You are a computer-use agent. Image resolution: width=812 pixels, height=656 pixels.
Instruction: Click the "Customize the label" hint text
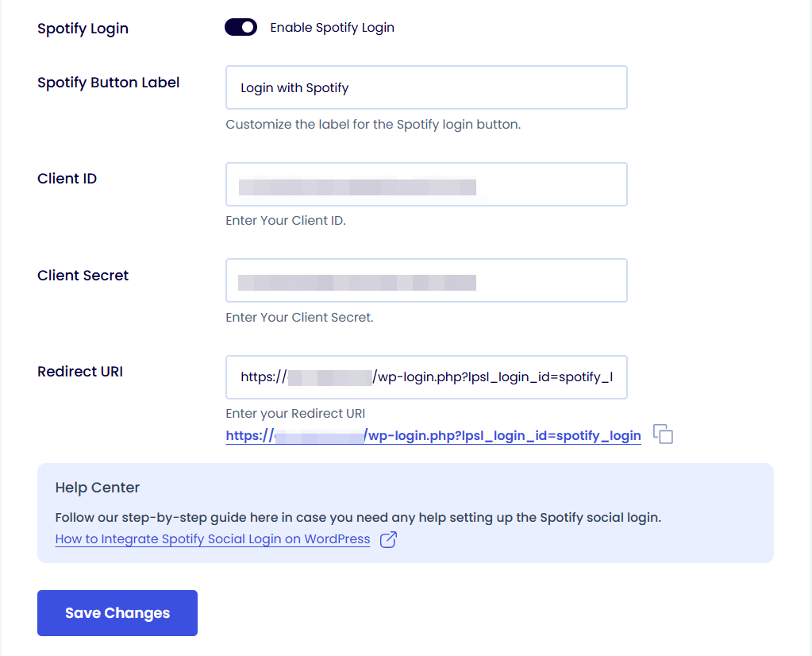coord(373,125)
